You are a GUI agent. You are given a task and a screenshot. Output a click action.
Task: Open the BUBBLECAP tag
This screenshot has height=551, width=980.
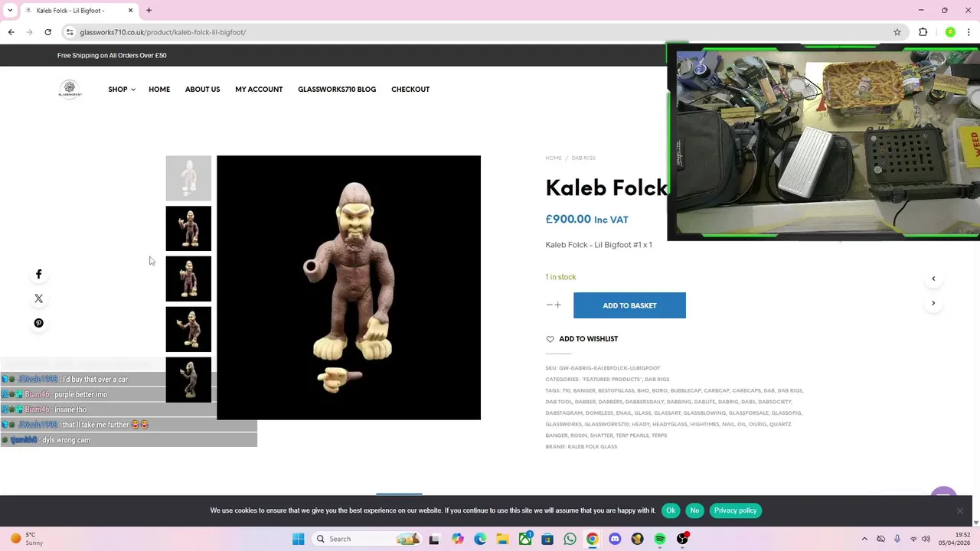point(686,391)
